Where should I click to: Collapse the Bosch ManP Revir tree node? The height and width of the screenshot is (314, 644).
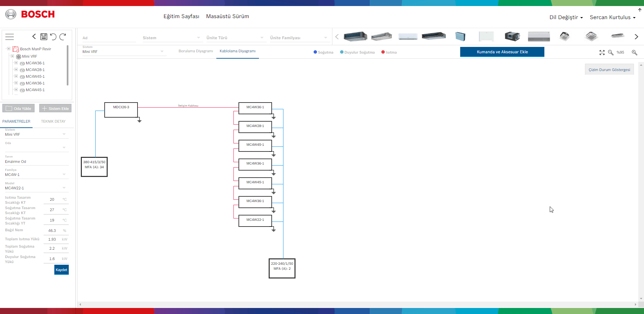(9, 49)
